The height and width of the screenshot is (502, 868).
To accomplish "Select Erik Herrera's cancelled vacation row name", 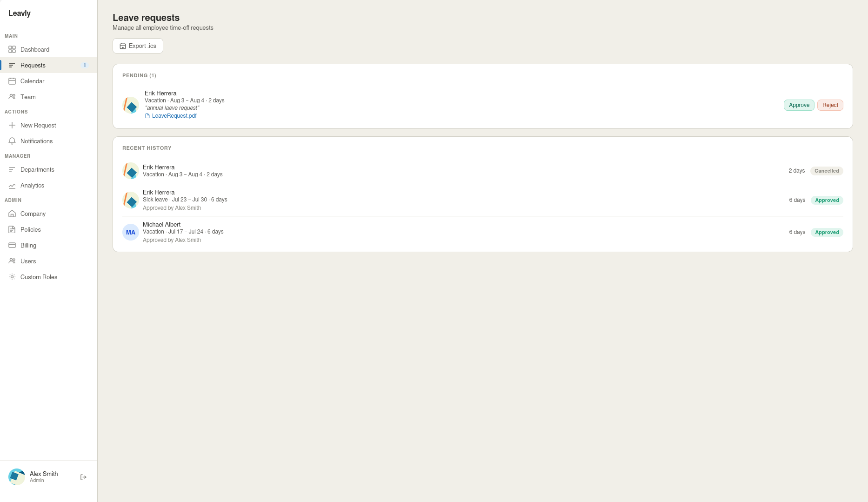I will coord(159,167).
